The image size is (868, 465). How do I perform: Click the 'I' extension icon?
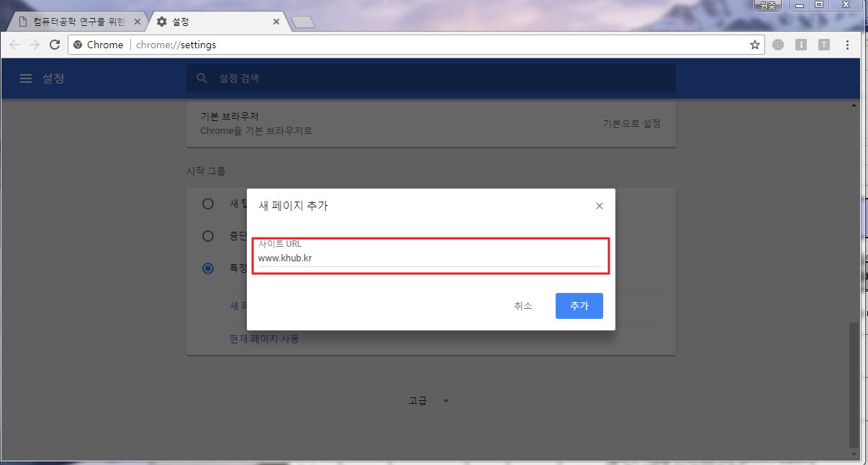[x=801, y=45]
